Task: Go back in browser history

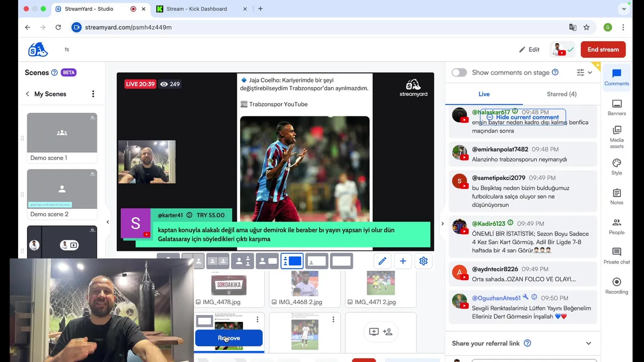Action: (28, 27)
